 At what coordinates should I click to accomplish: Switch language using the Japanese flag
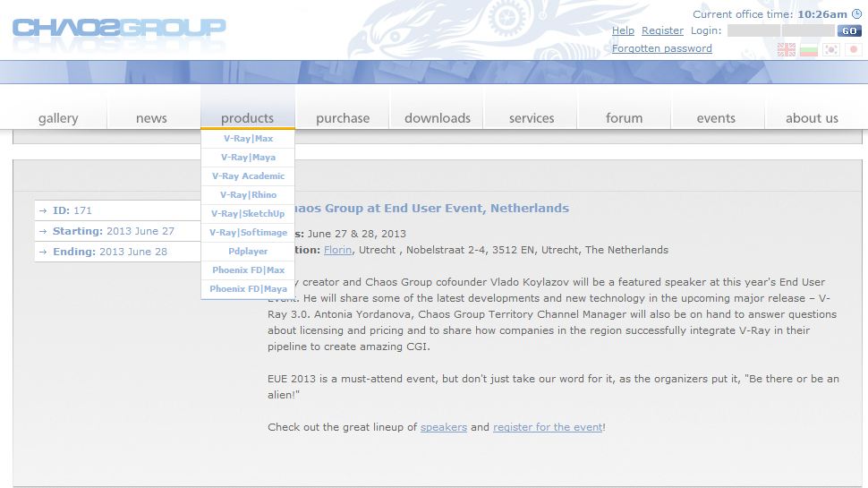[853, 50]
